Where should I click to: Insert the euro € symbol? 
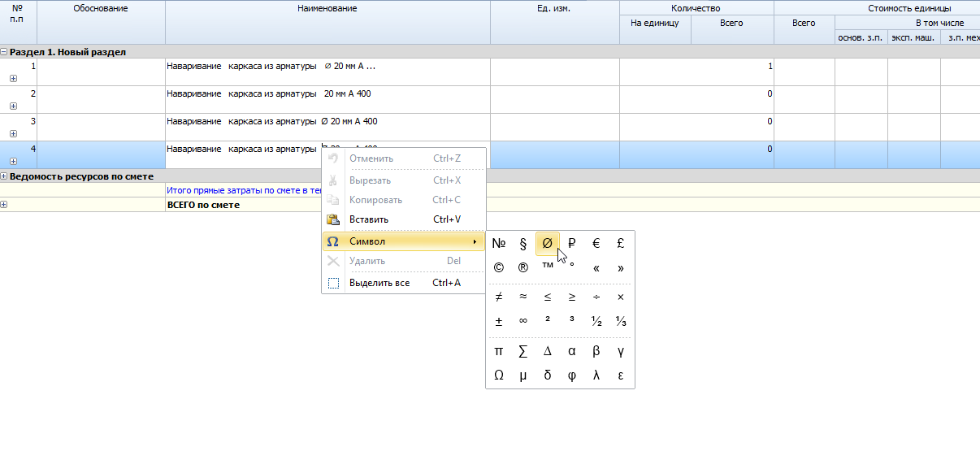(x=596, y=243)
